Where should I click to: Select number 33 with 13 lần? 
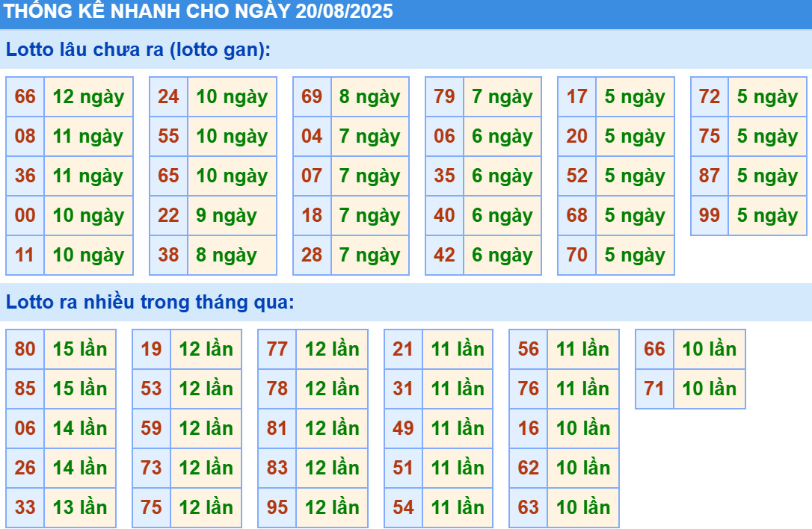[x=24, y=508]
